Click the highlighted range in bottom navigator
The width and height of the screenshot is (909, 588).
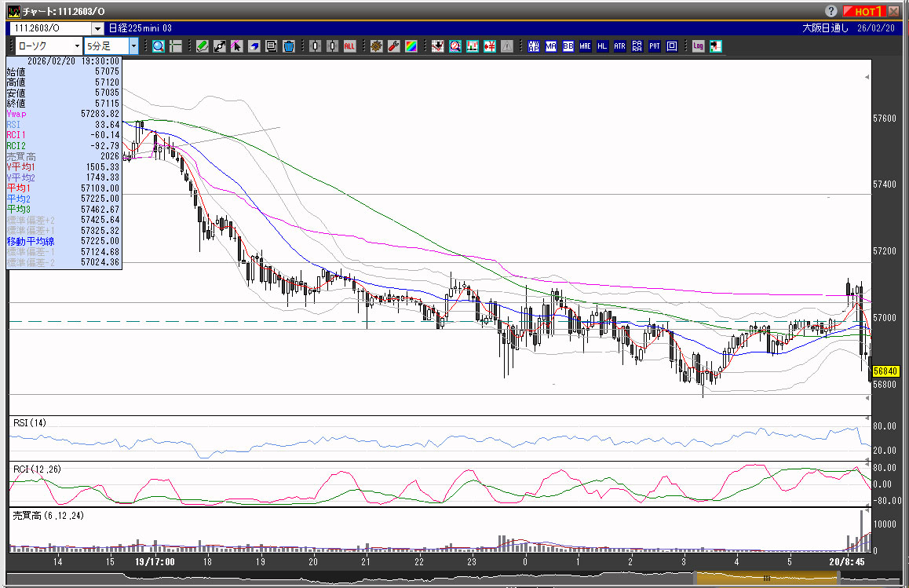[766, 578]
